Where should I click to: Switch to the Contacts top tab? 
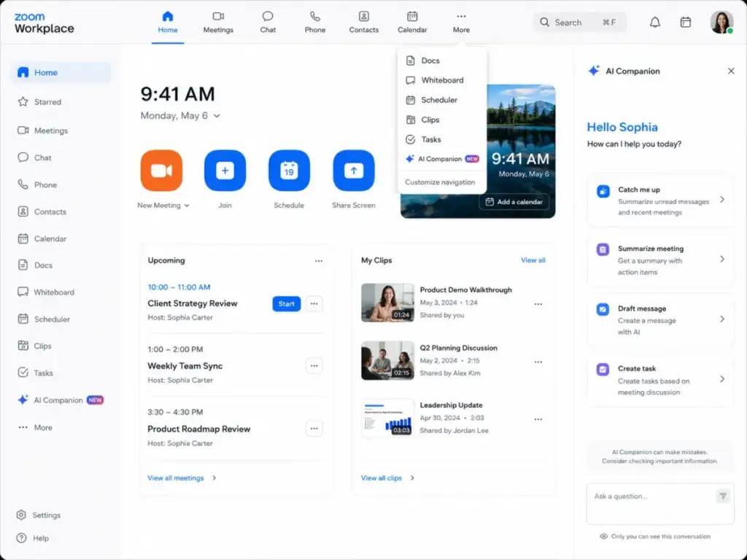(364, 23)
